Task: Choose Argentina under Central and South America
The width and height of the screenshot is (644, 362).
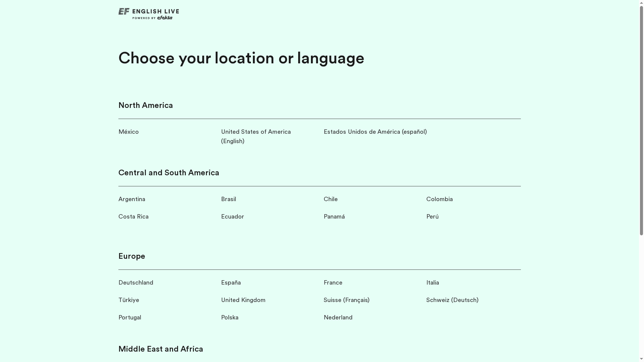Action: (x=132, y=199)
